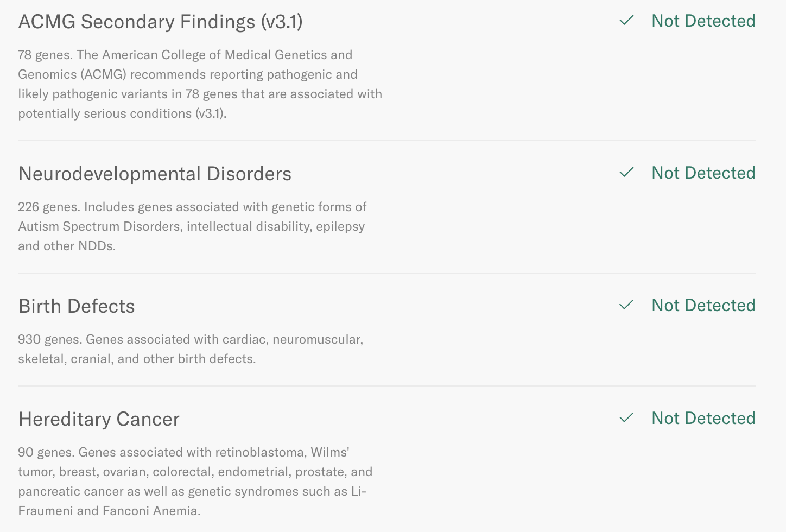Click the Neurodevelopmental Disorders checkmark icon
Viewport: 786px width, 532px height.
(x=626, y=173)
